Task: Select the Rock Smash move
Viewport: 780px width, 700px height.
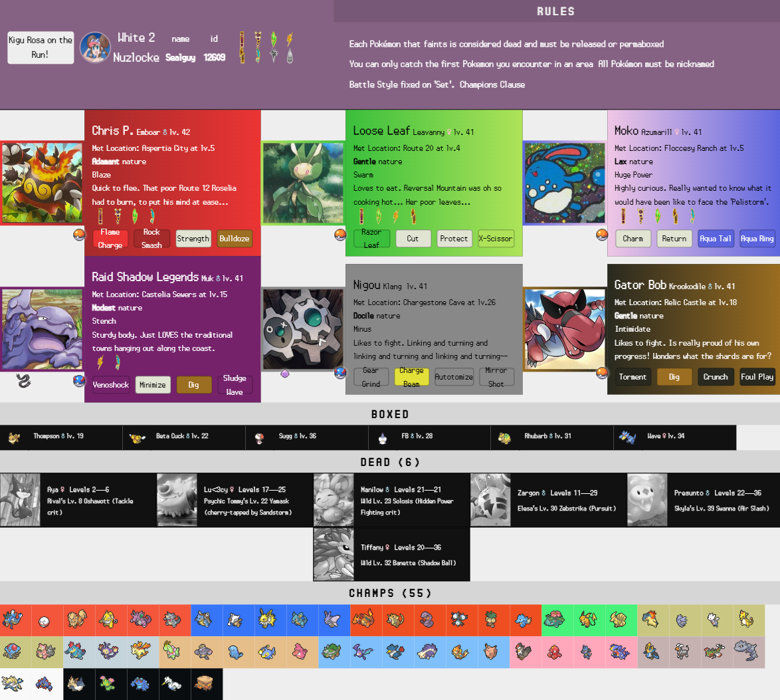Action: coord(151,239)
